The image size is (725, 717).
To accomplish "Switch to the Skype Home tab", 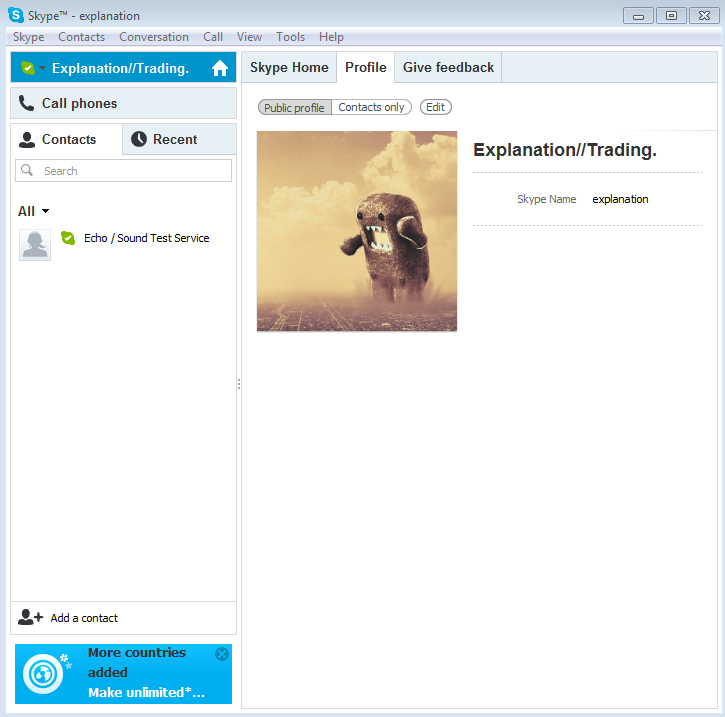I will click(x=289, y=67).
